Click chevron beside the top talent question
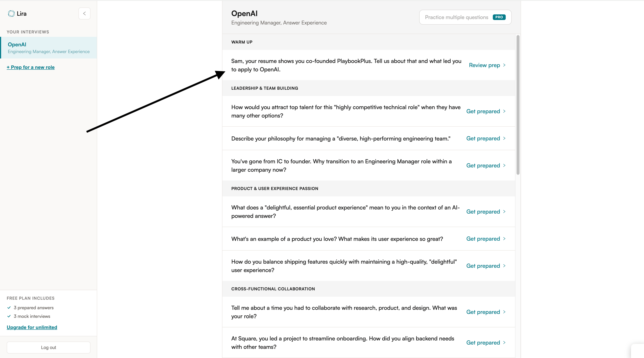 [504, 111]
